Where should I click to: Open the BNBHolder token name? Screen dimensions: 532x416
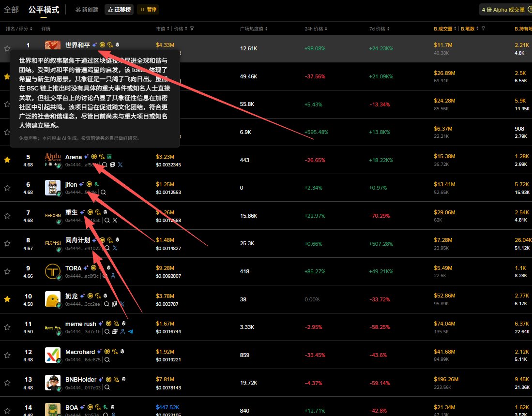click(81, 379)
